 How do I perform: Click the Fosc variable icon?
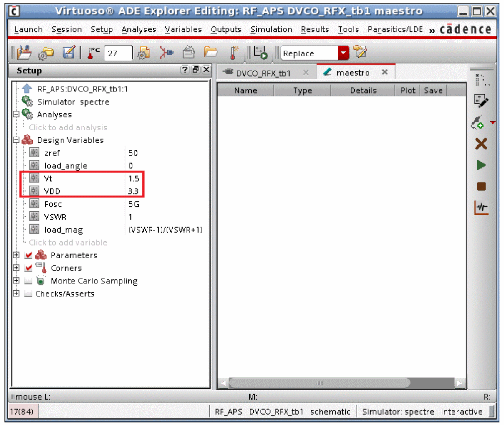point(34,204)
